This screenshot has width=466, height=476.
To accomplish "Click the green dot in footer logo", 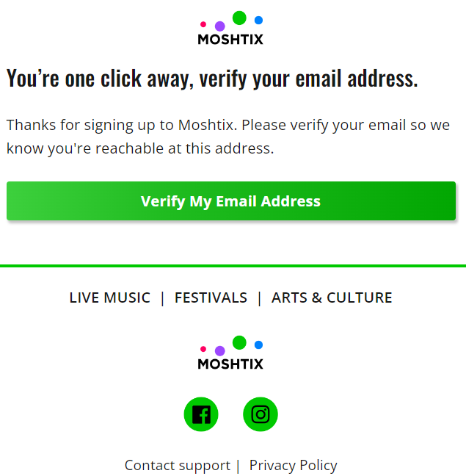I will click(239, 342).
